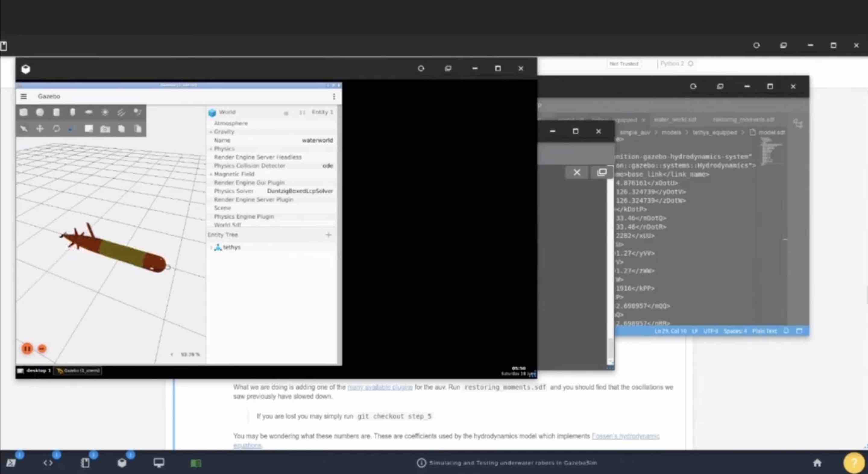Add a spot light in Gazebo

click(x=137, y=112)
